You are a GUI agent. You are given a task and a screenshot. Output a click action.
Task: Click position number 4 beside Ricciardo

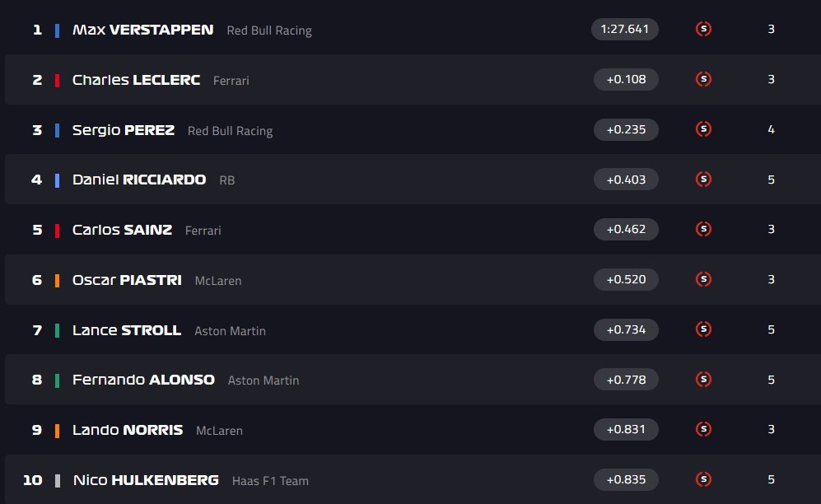pos(36,180)
